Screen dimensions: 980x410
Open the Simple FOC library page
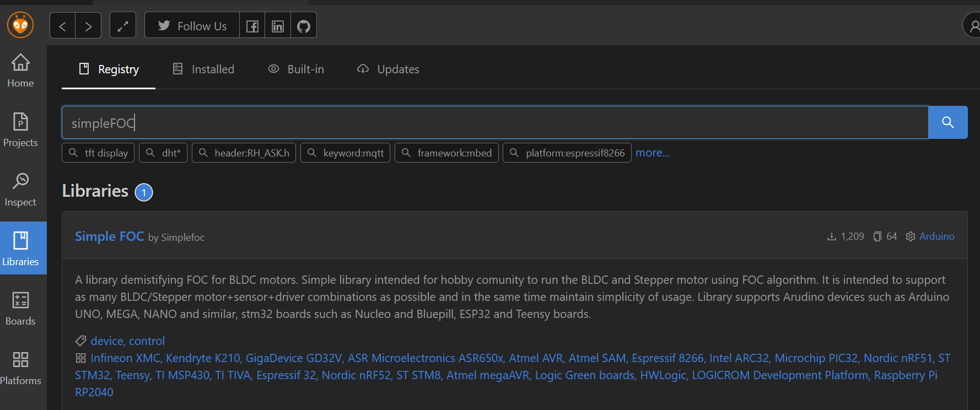(x=109, y=236)
